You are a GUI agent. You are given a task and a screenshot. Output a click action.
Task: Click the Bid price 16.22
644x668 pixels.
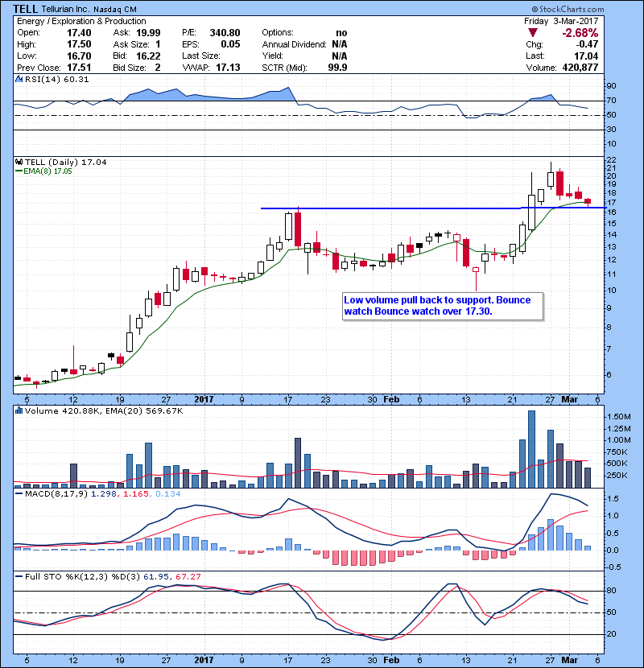(148, 56)
